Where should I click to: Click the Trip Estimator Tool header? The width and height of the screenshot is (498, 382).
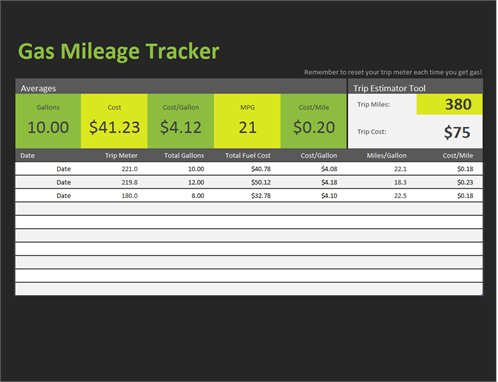389,88
